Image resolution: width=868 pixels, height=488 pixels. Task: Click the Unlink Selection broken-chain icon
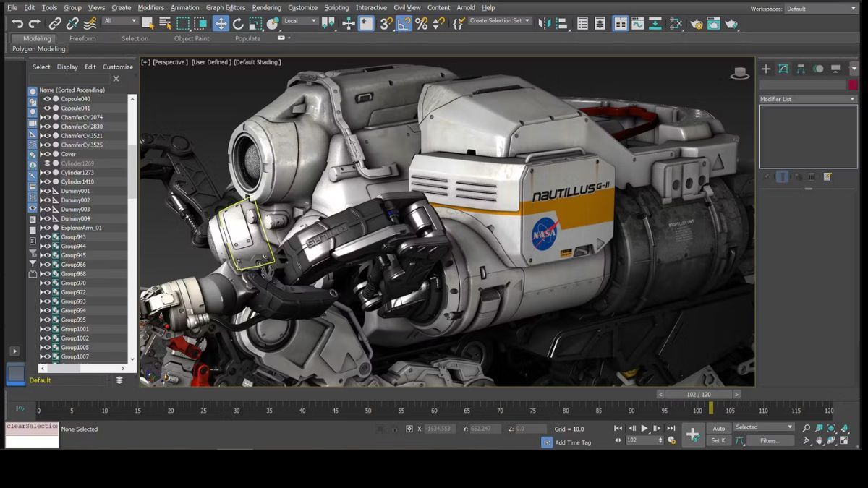72,24
